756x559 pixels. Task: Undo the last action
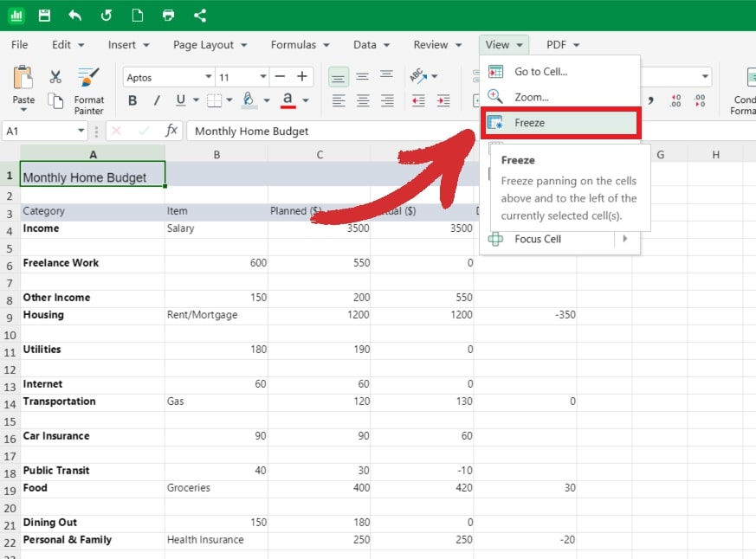pos(74,15)
